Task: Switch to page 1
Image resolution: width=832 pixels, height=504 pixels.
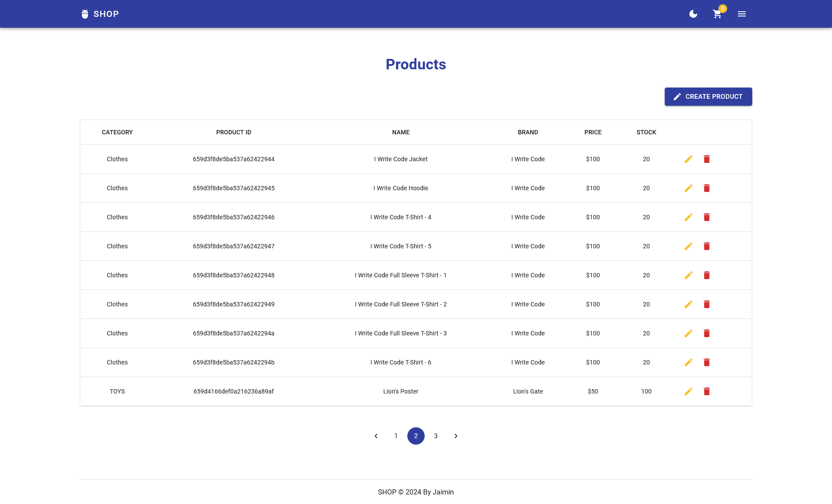Action: [396, 436]
